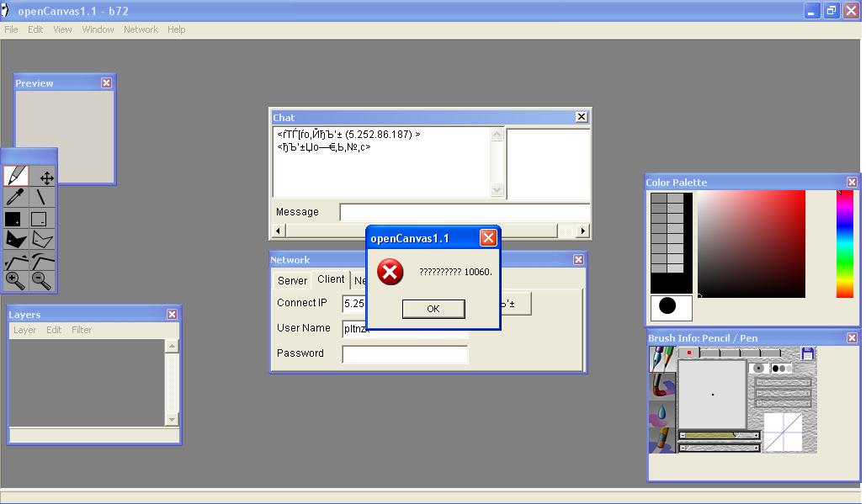Click the connect button partly hidden behind the dialog
The width and height of the screenshot is (866, 504).
coord(516,304)
